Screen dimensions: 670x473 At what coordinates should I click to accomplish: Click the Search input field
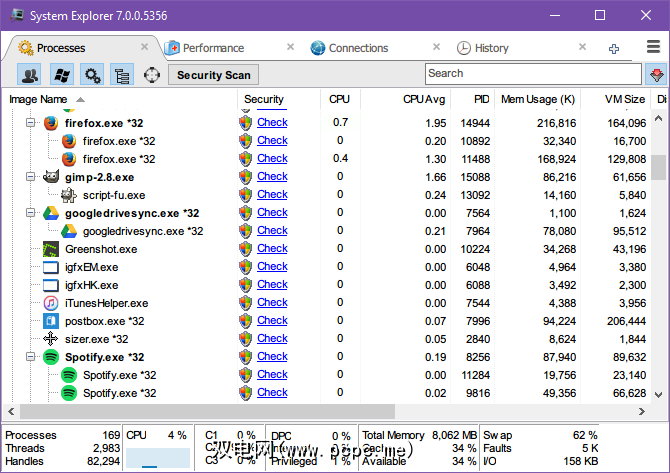point(532,74)
